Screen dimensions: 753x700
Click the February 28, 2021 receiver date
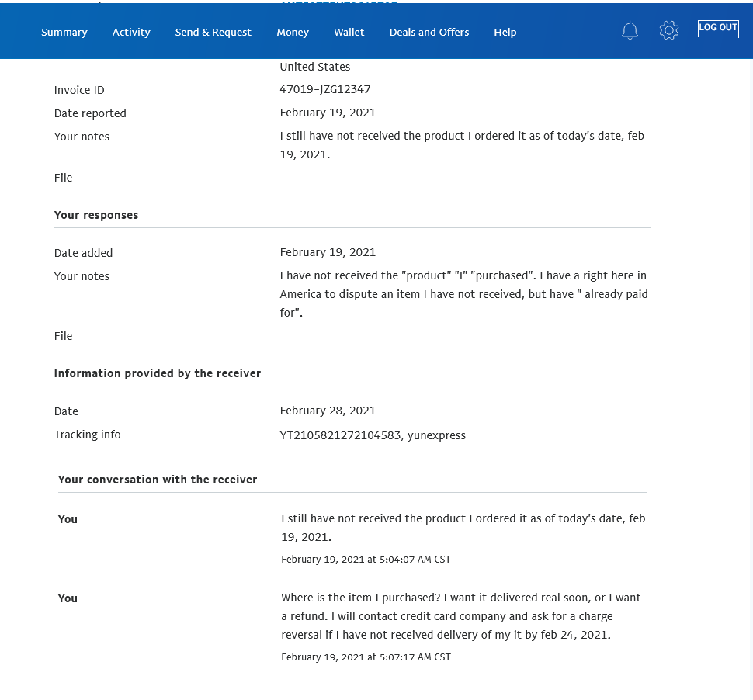[328, 411]
